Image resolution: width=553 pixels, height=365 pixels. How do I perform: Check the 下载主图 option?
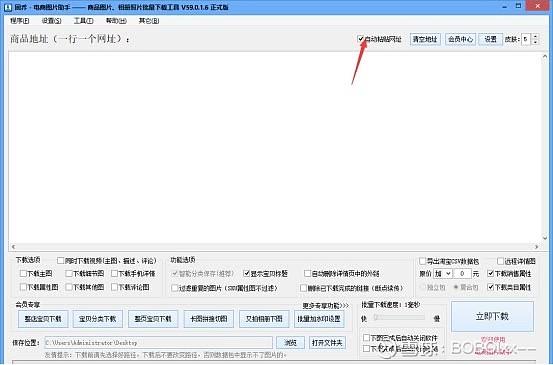(x=23, y=273)
